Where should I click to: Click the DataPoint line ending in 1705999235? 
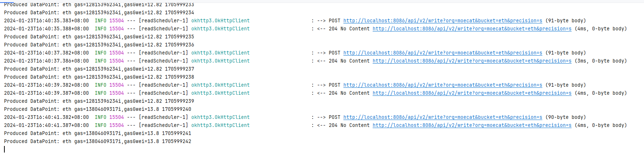(x=99, y=37)
